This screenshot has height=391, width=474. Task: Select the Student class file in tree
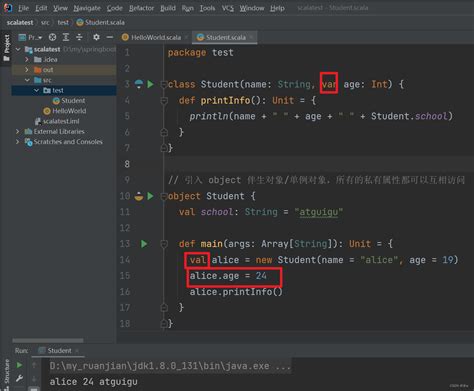click(x=69, y=101)
